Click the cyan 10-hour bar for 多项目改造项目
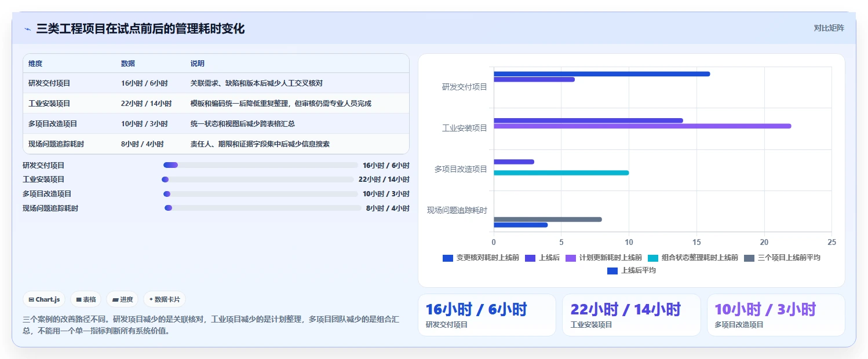The width and height of the screenshot is (868, 359). [x=561, y=173]
